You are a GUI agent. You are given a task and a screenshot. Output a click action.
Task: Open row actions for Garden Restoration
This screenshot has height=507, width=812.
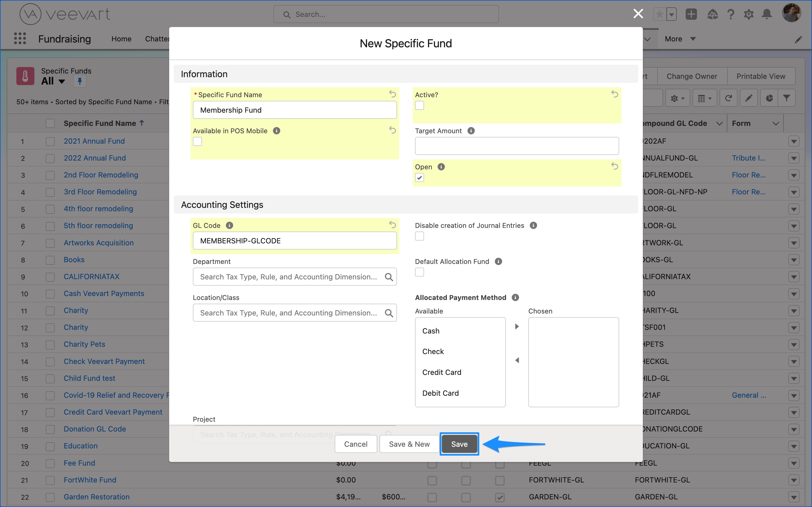[x=794, y=497]
